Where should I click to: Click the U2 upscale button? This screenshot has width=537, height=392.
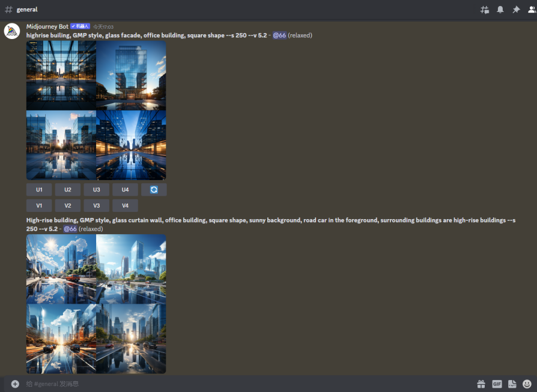point(68,190)
